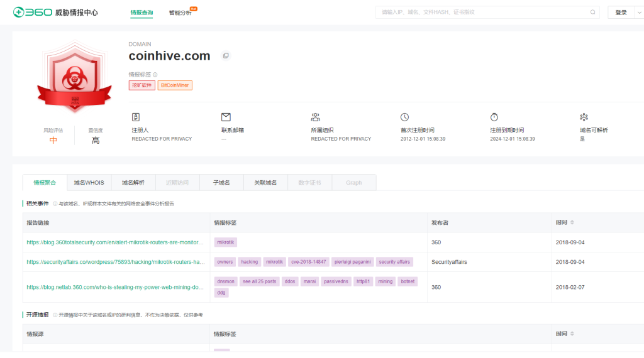The width and height of the screenshot is (644, 358).
Task: Switch to the 近期访问 tab
Action: (x=177, y=183)
